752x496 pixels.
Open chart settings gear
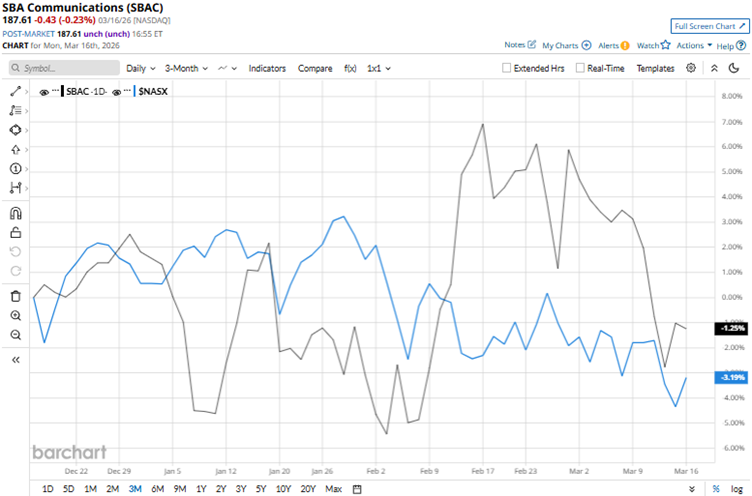point(691,68)
